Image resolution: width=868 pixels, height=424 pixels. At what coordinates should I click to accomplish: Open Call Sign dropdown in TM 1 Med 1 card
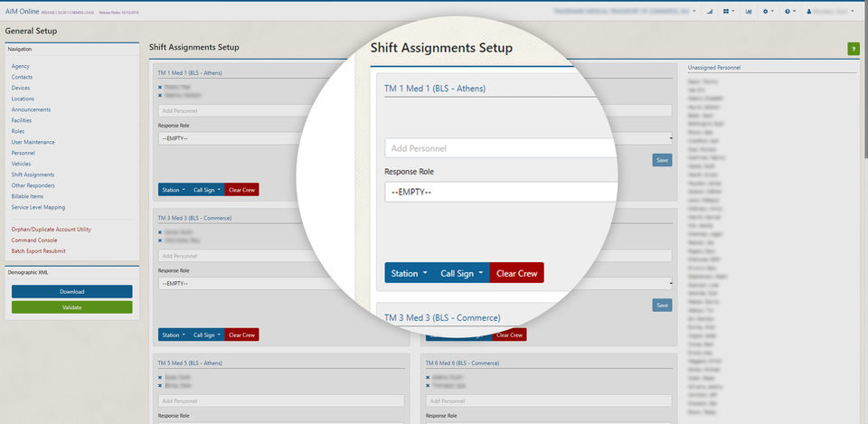[x=207, y=190]
